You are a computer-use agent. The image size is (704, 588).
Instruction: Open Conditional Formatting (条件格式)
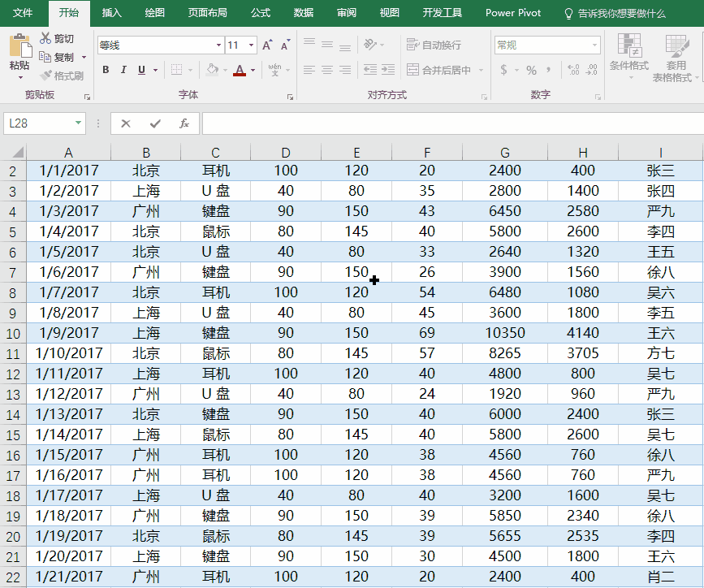coord(628,54)
